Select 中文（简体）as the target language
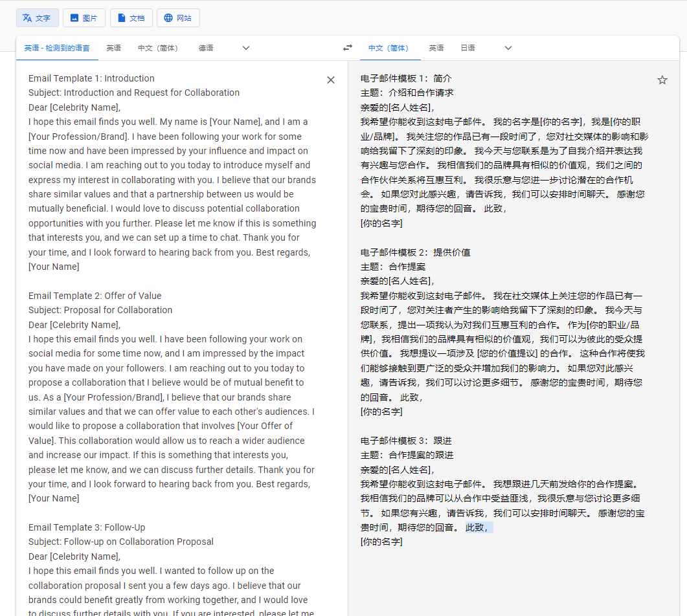The height and width of the screenshot is (616, 687). click(389, 48)
